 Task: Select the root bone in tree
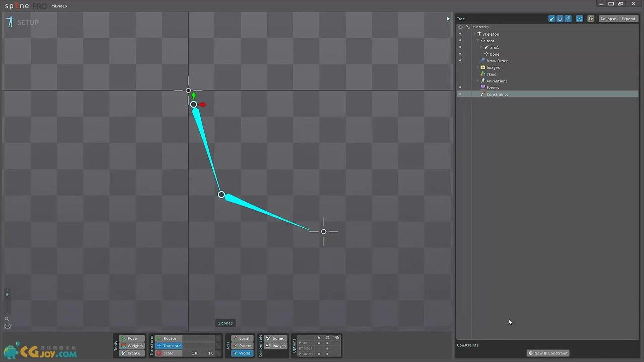[x=490, y=41]
